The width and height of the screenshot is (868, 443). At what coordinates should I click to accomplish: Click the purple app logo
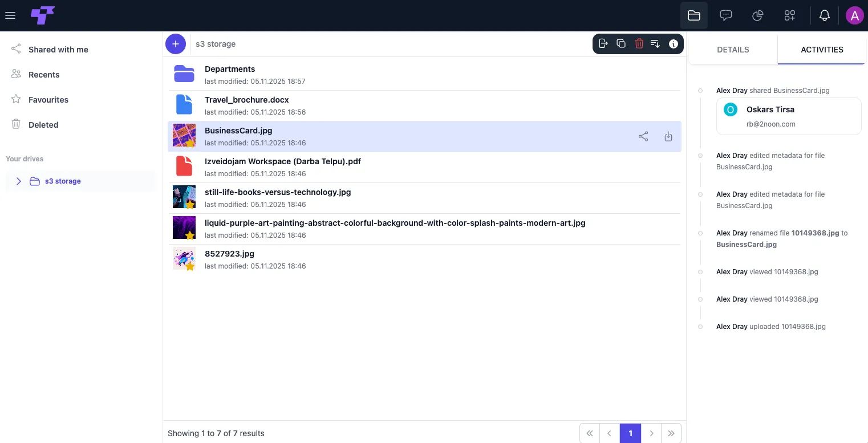[x=43, y=15]
